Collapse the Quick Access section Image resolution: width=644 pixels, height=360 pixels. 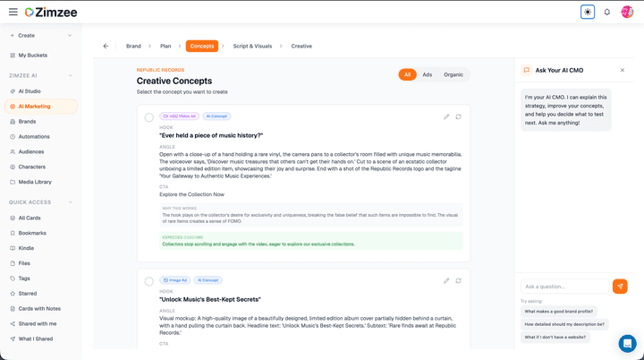pyautogui.click(x=70, y=202)
